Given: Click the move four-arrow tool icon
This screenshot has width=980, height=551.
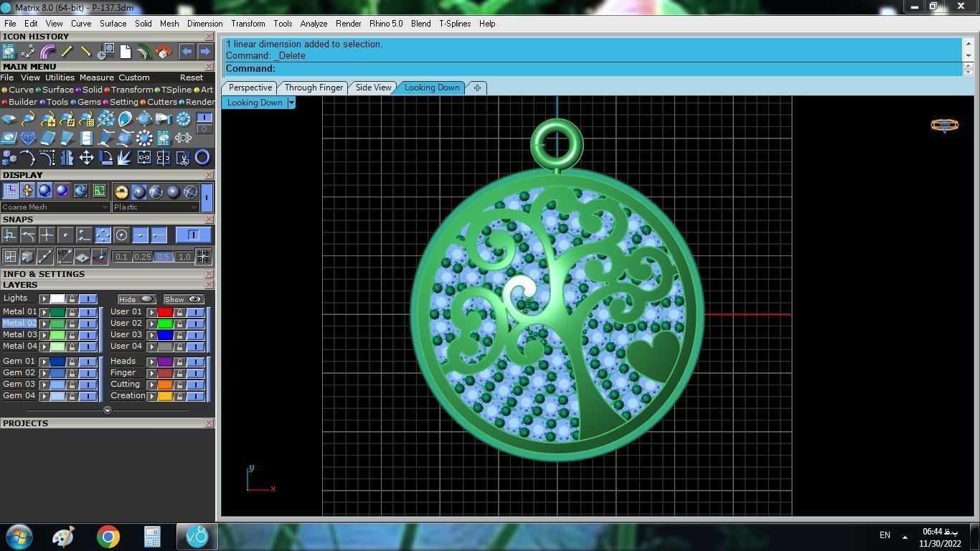Looking at the screenshot, I should [86, 158].
